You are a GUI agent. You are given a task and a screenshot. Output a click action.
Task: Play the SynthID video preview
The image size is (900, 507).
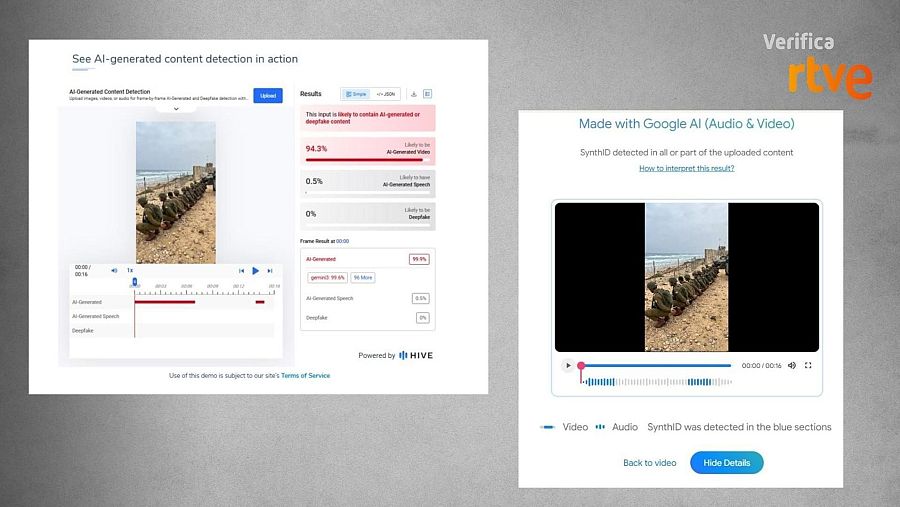pos(568,365)
